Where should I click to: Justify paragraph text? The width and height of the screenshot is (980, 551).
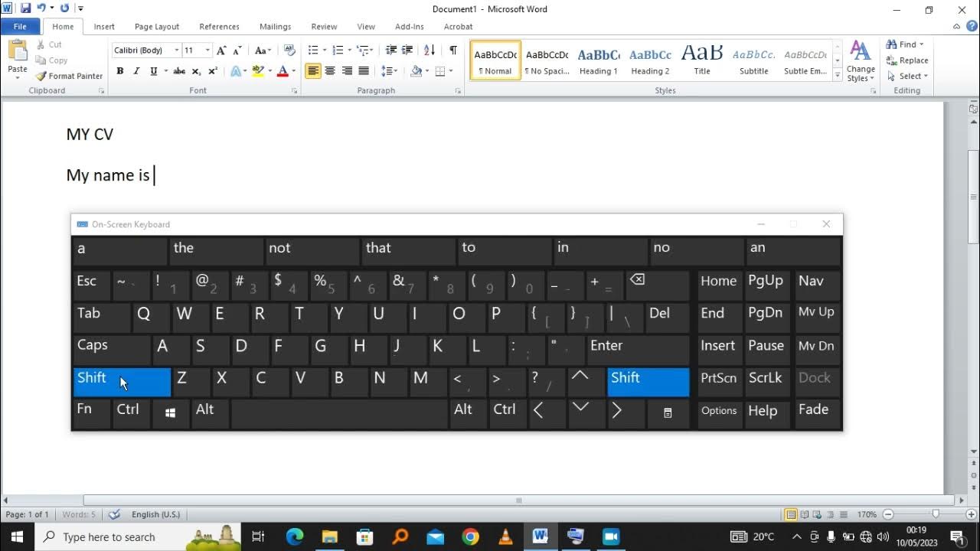[x=364, y=71]
